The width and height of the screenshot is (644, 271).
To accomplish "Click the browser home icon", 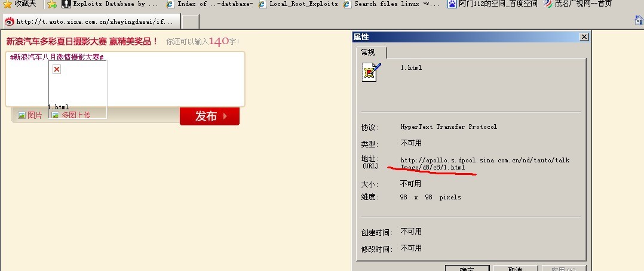I will point(639,20).
